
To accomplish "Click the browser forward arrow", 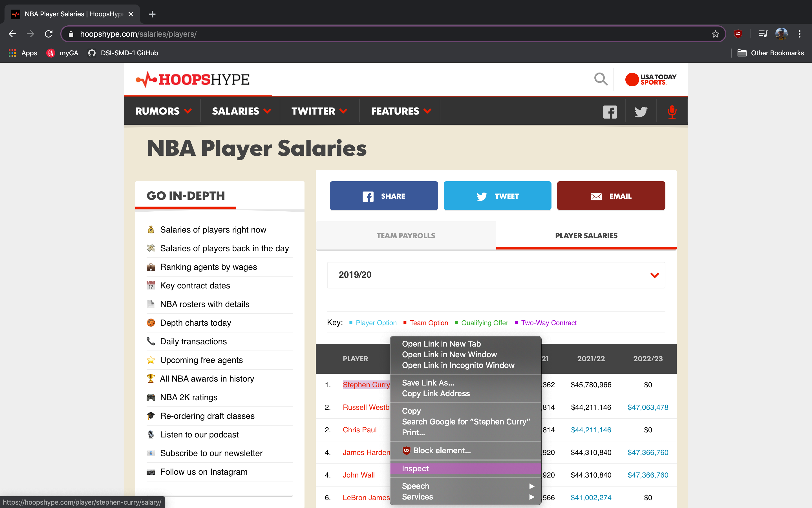I will (x=30, y=34).
